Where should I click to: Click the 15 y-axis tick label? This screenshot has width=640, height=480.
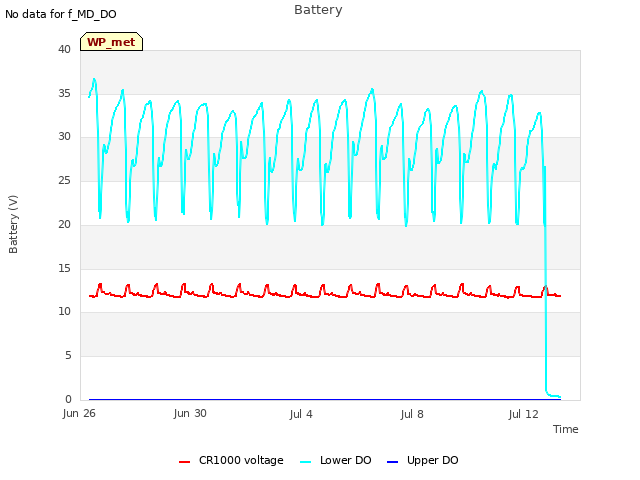64,268
